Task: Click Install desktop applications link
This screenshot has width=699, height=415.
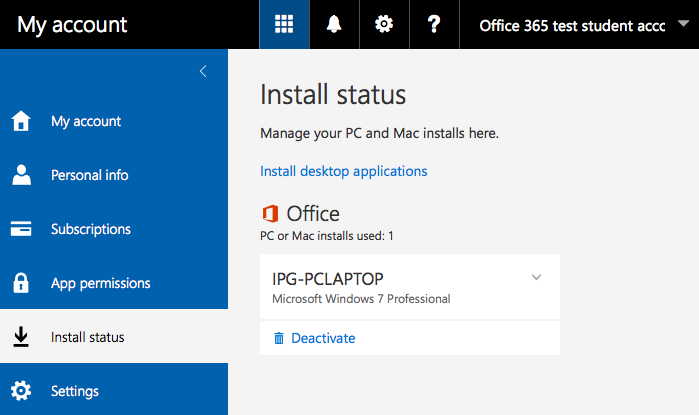Action: (x=344, y=171)
